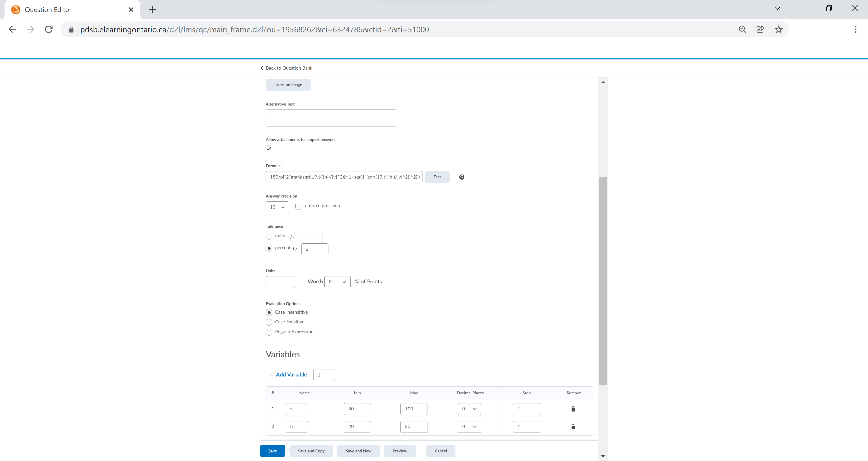Edit the Min field showing 20

click(x=357, y=427)
